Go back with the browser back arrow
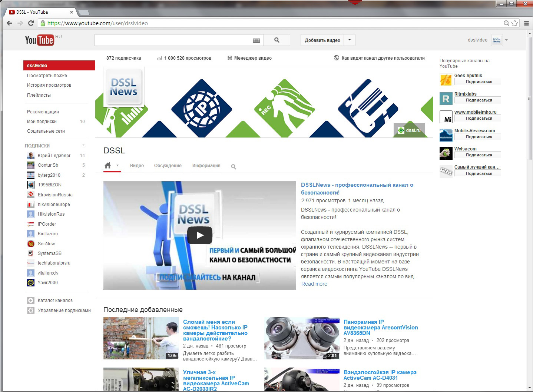 [10, 23]
